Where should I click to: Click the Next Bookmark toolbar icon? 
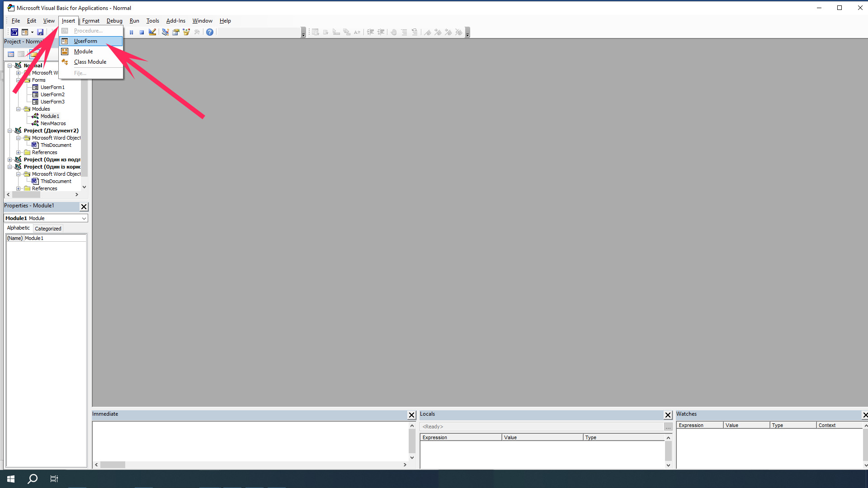(438, 32)
